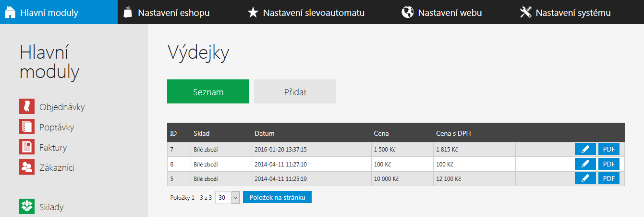The width and height of the screenshot is (644, 217).
Task: Download PDF for record 5
Action: coord(609,179)
